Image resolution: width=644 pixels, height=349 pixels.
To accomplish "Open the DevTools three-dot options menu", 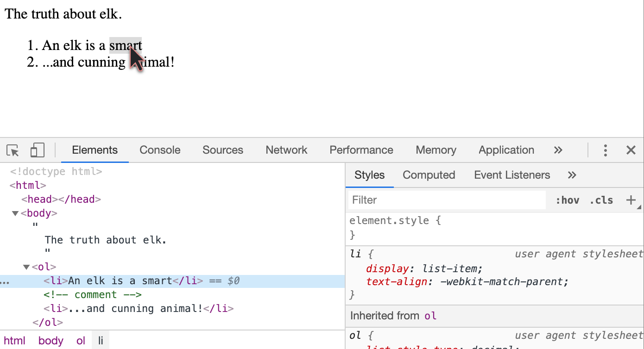I will [605, 150].
